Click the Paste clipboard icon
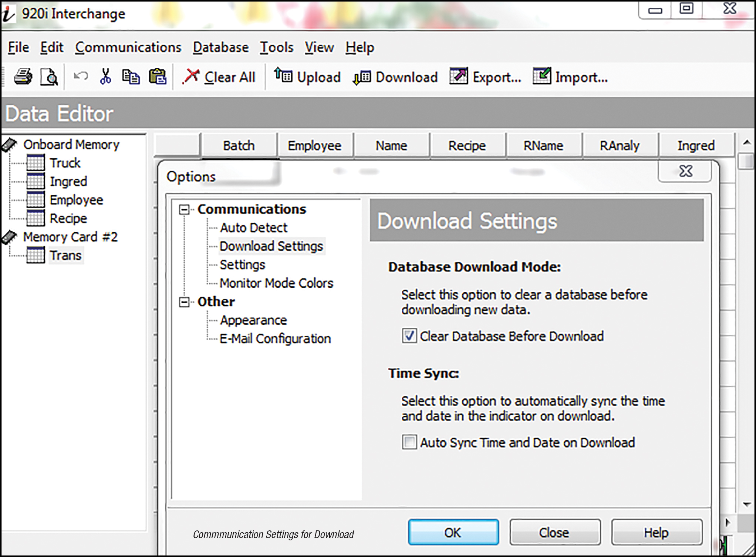The width and height of the screenshot is (756, 557). [158, 77]
